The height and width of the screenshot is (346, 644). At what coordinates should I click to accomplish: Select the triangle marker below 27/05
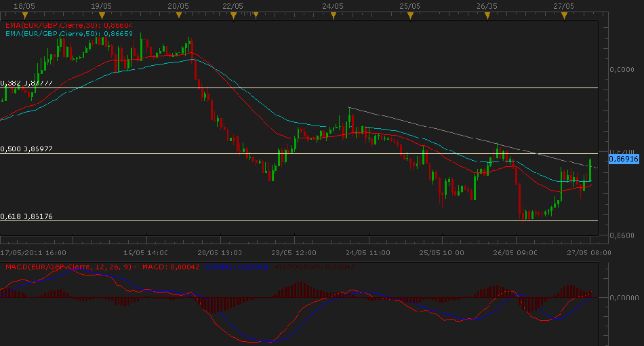pos(564,15)
